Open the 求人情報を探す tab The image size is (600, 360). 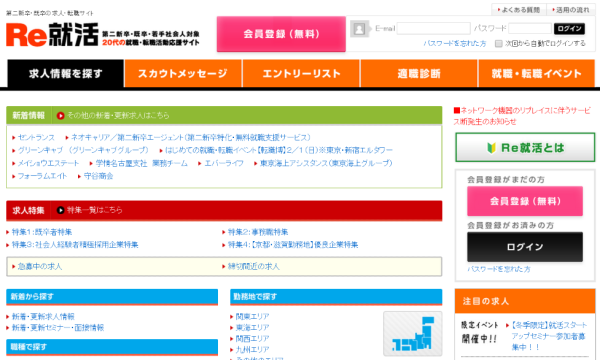pos(65,73)
